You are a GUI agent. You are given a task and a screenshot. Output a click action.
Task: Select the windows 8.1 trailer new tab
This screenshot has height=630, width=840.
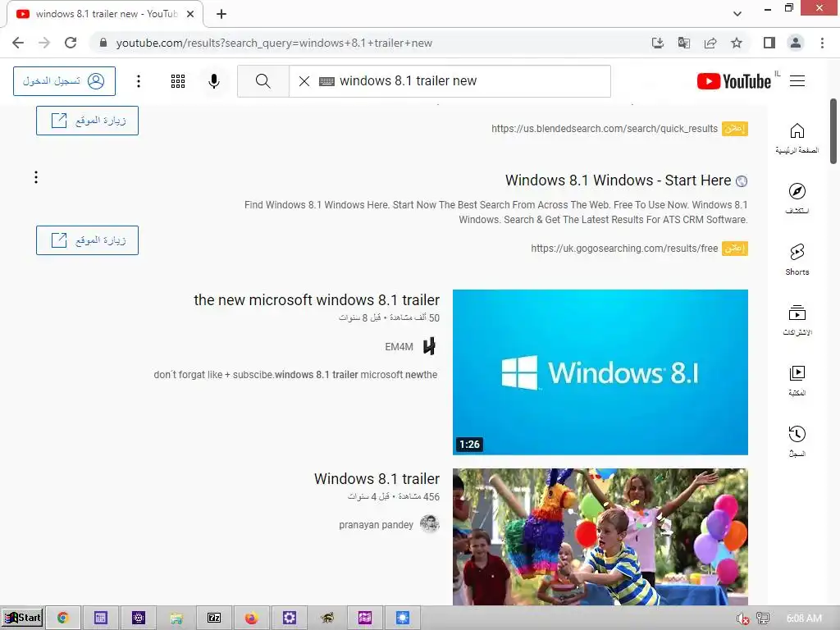105,14
